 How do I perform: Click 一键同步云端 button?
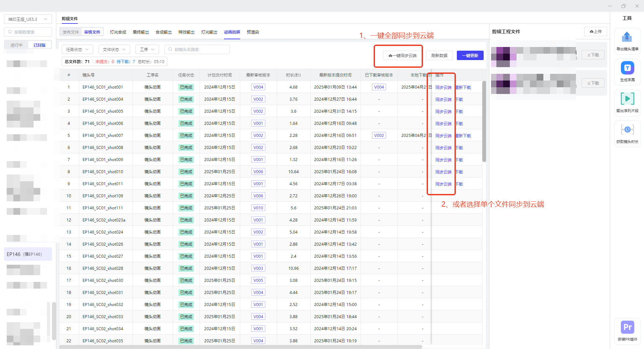pos(402,55)
